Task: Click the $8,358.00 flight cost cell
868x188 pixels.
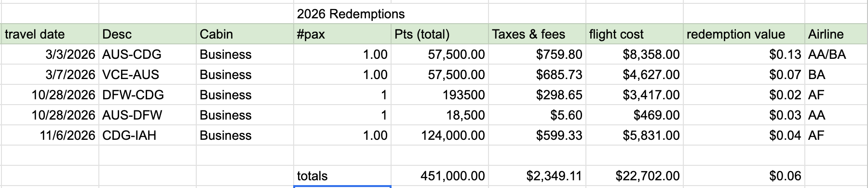Action: pos(635,54)
